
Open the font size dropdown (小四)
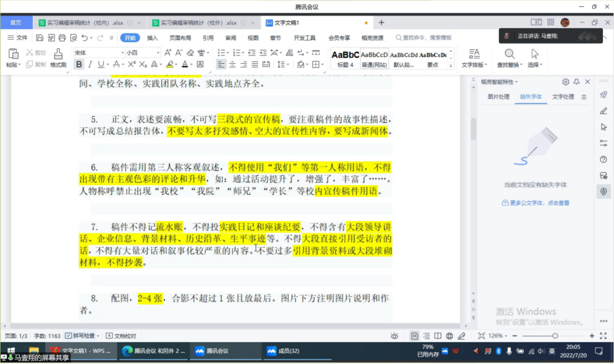pos(158,53)
